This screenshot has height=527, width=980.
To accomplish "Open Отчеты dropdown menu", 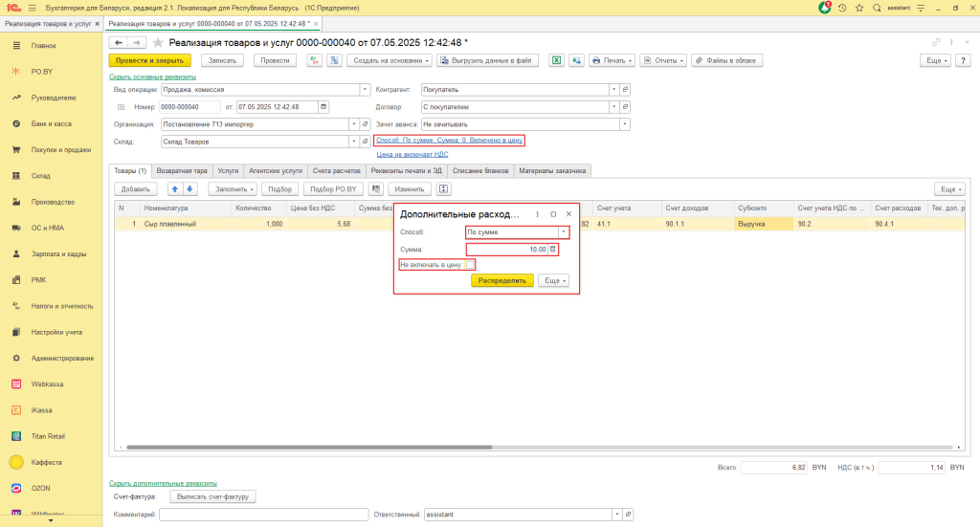I will pyautogui.click(x=663, y=60).
